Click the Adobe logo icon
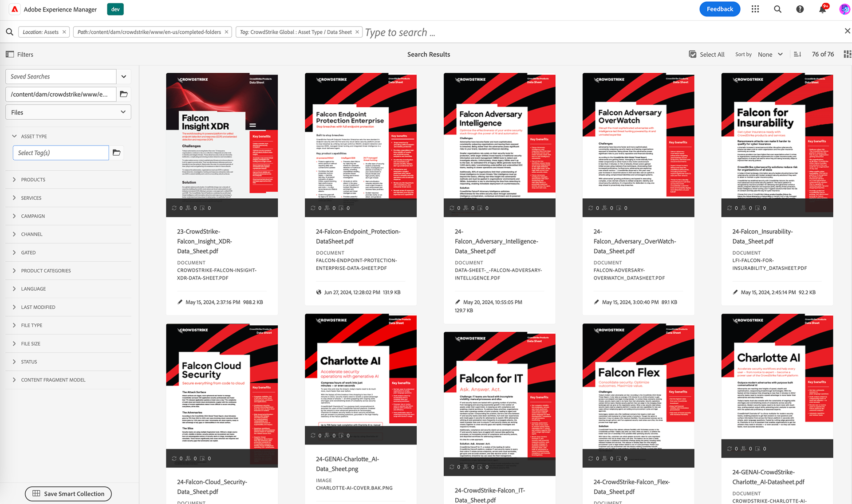852x504 pixels. pos(15,9)
